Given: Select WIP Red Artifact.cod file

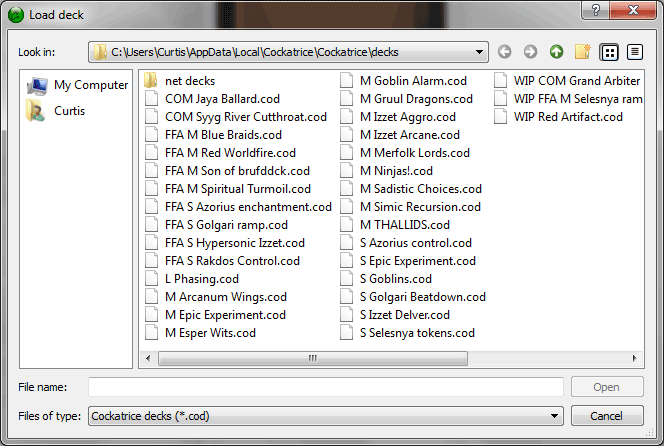Looking at the screenshot, I should click(558, 117).
